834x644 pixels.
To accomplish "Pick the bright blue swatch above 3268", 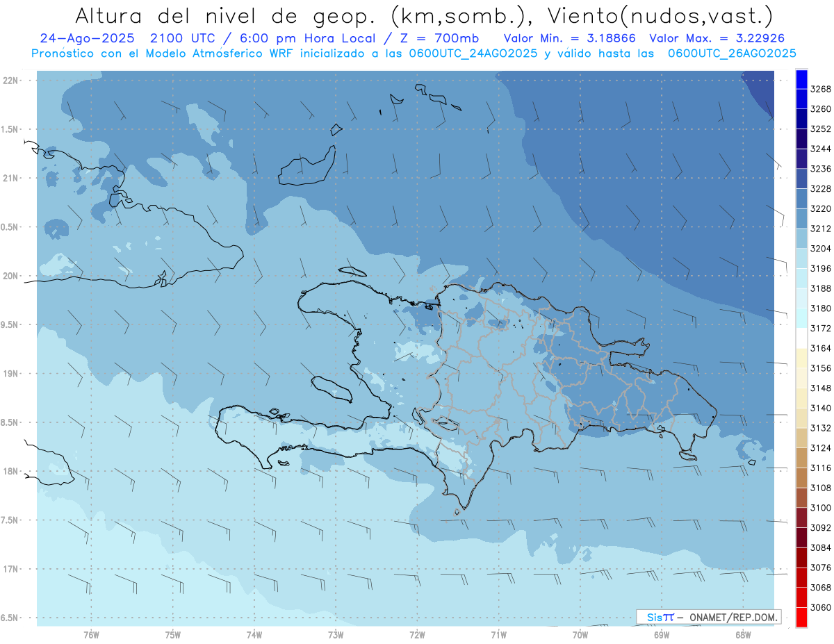I will (801, 79).
